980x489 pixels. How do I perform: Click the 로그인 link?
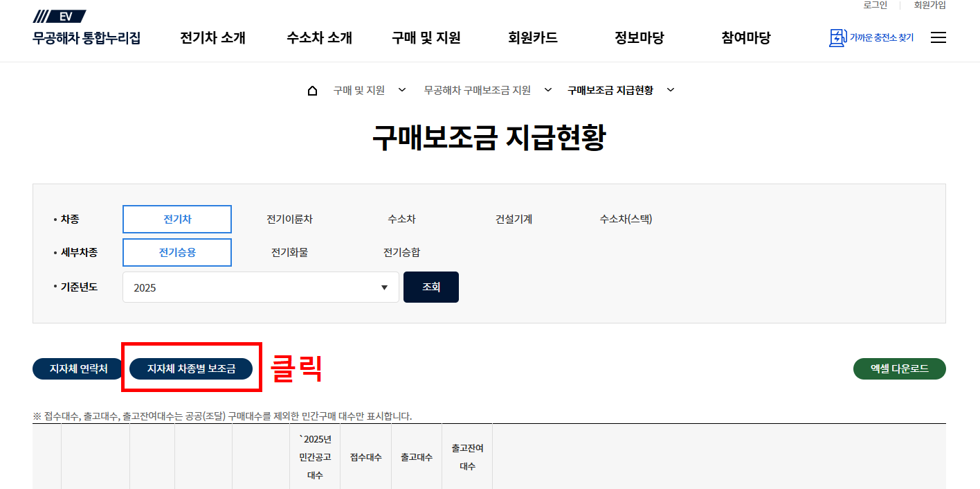coord(874,6)
